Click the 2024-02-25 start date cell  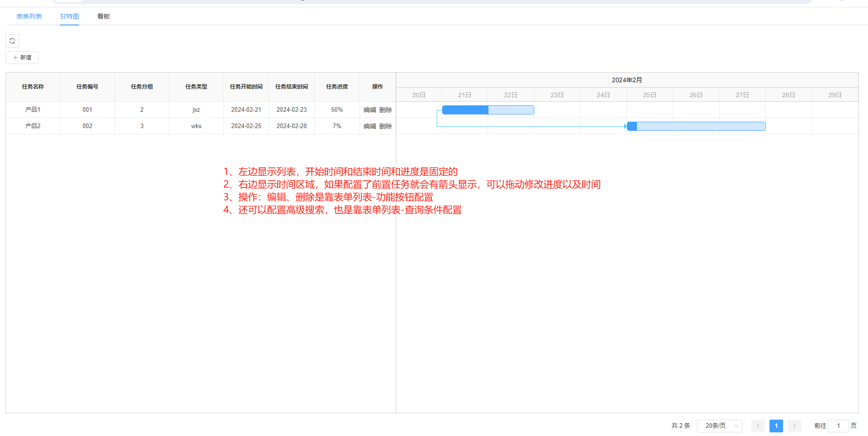pyautogui.click(x=246, y=126)
